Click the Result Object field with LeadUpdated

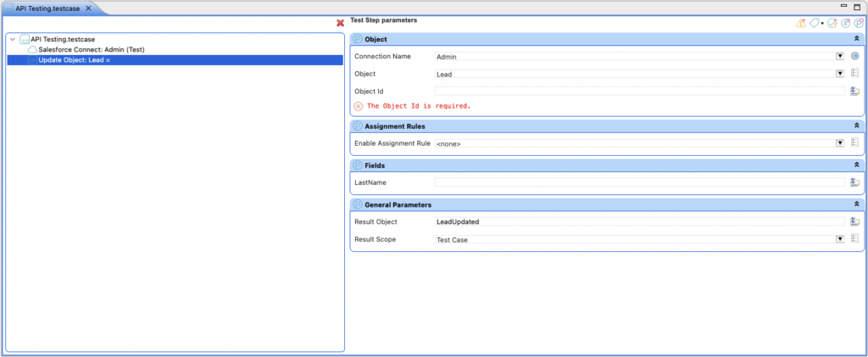coord(639,221)
